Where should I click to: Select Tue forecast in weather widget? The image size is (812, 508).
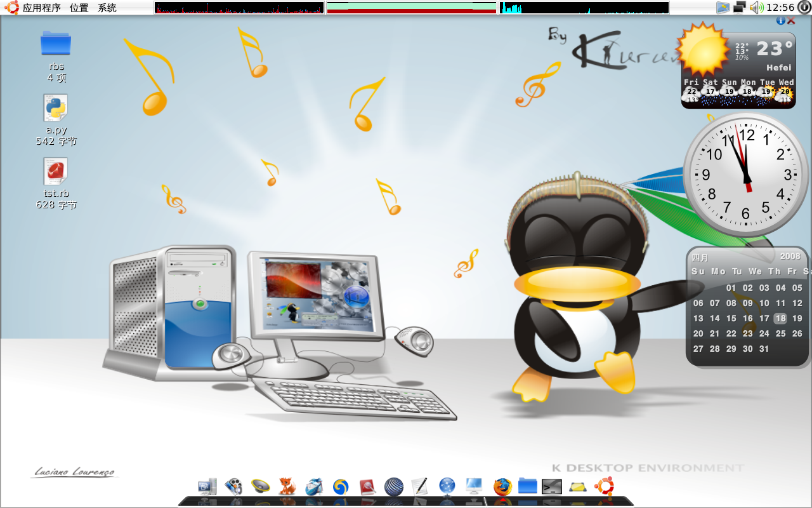(768, 91)
